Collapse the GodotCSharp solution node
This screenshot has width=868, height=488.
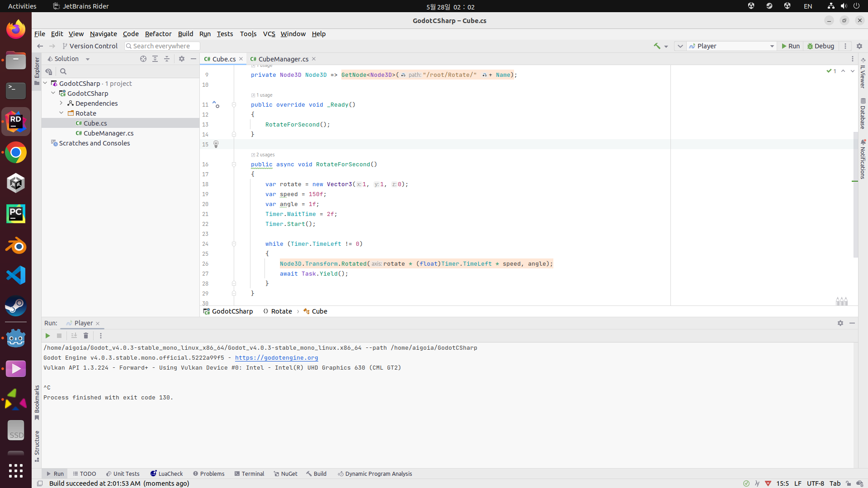click(x=45, y=83)
